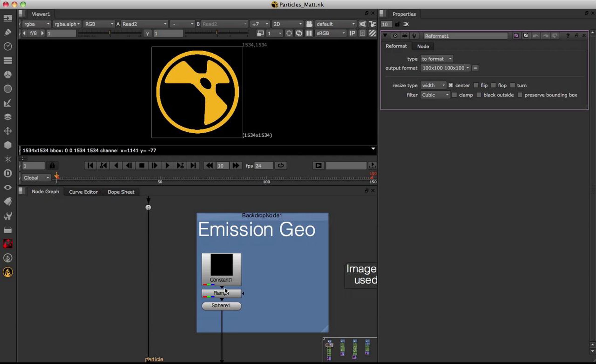
Task: Select the Viewer1 tab
Action: [x=41, y=14]
